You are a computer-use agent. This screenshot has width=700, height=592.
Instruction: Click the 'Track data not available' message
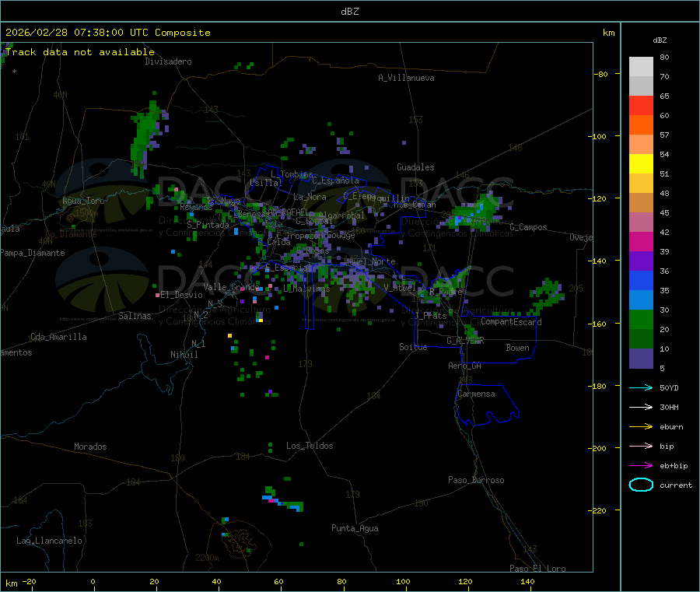[80, 52]
